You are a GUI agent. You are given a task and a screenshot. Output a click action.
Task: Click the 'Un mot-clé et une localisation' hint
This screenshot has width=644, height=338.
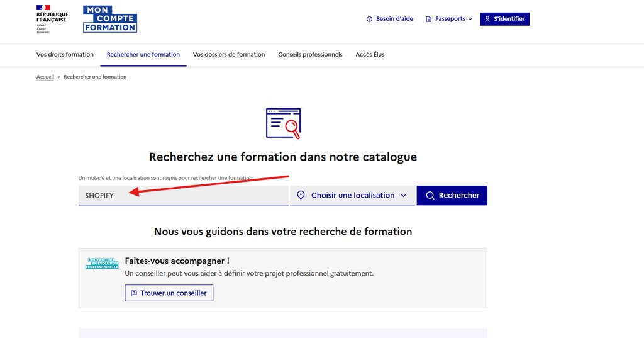coord(165,178)
